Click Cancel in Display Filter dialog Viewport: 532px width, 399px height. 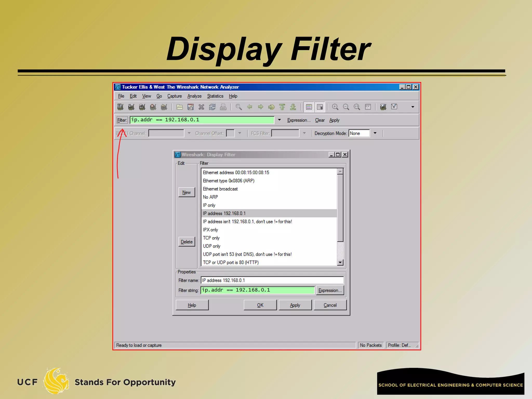pyautogui.click(x=330, y=305)
